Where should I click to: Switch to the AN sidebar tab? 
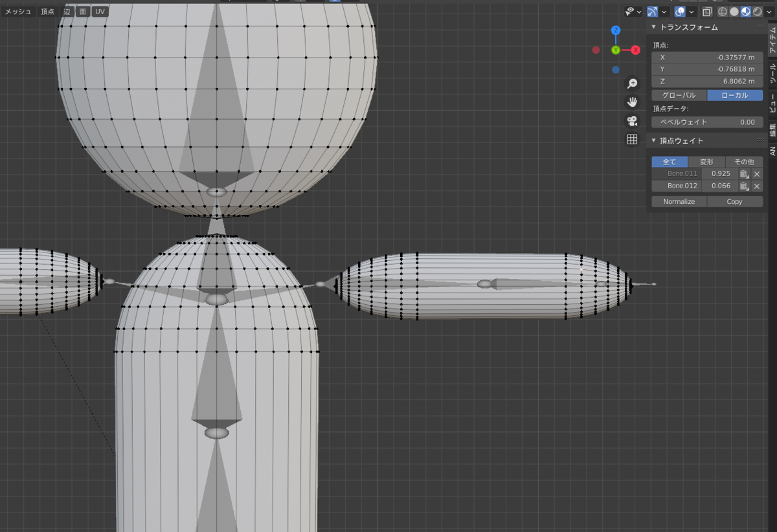(772, 150)
